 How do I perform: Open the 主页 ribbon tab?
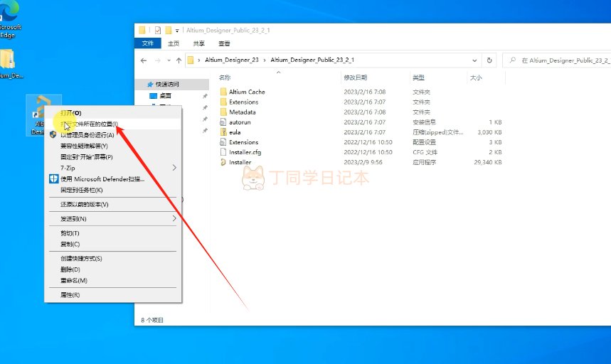tap(174, 43)
